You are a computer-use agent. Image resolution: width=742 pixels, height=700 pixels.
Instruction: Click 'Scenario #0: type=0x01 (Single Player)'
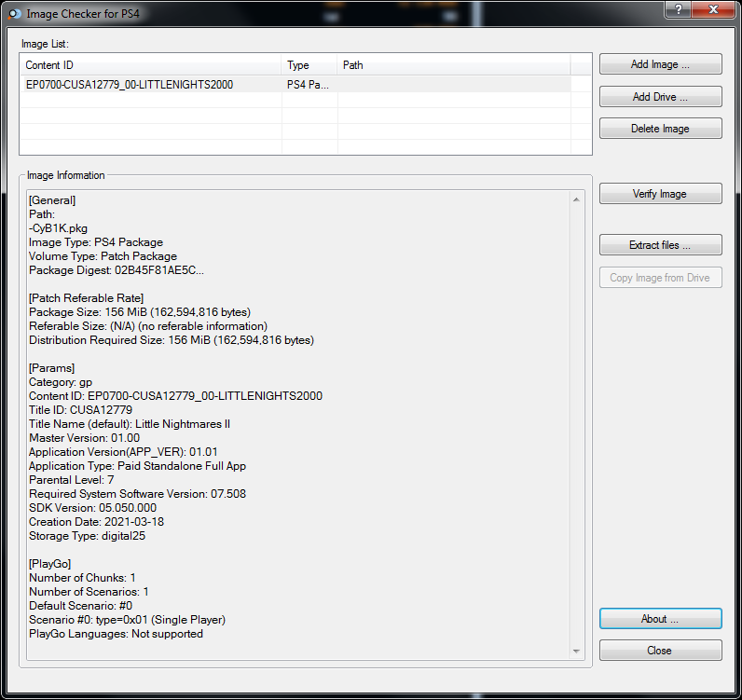tap(128, 620)
